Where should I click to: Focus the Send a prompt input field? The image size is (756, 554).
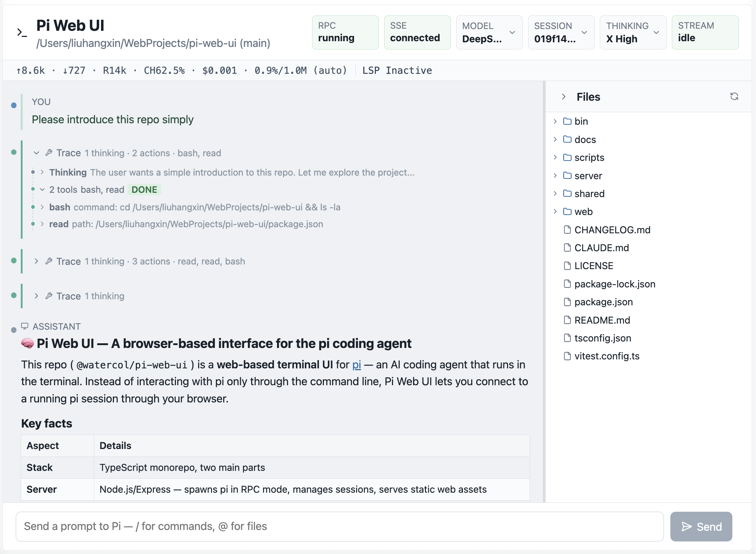pos(340,526)
